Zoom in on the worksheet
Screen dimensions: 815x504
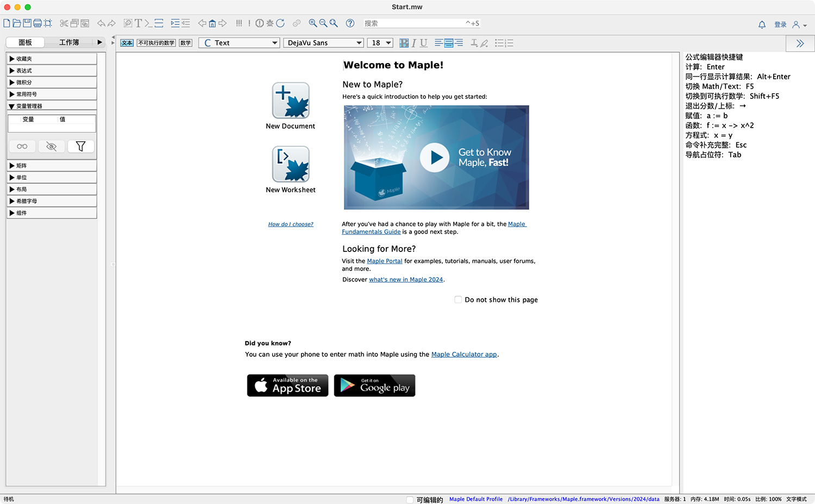point(313,23)
